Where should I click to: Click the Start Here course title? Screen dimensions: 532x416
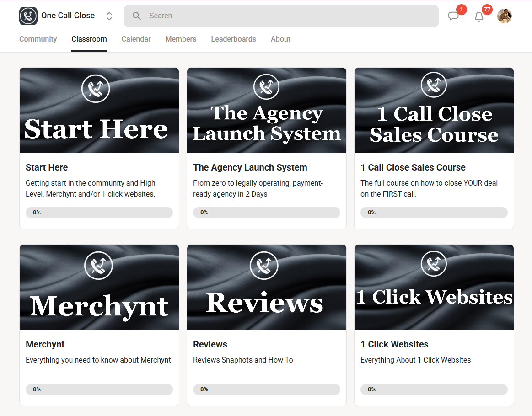47,167
